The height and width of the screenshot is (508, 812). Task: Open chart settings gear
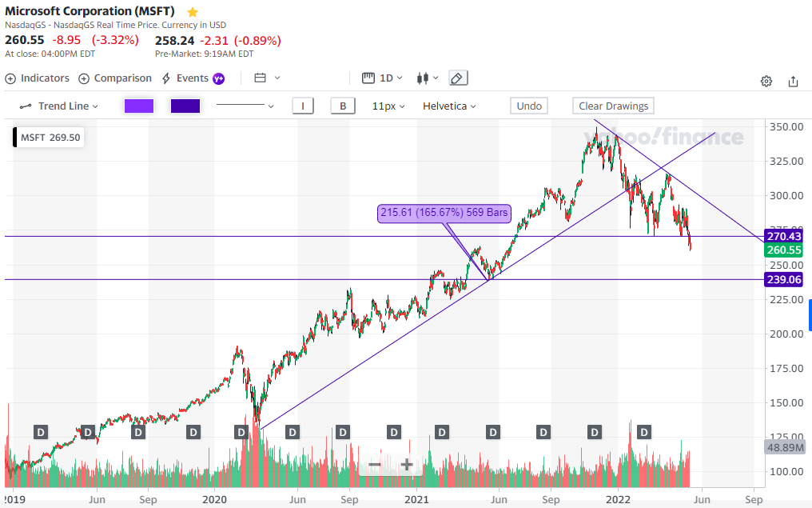(x=766, y=82)
